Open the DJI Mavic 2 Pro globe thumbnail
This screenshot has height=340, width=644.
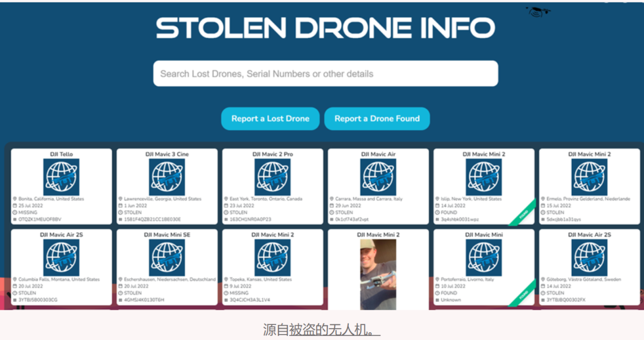[x=273, y=177]
